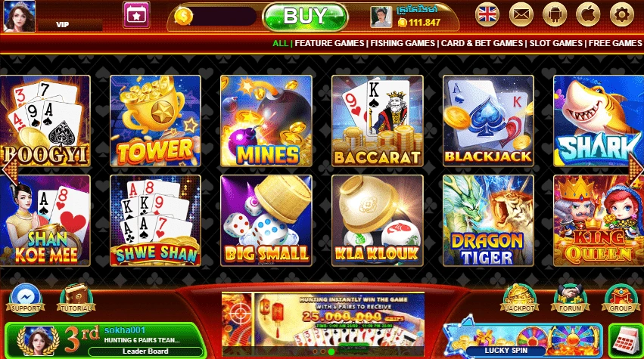Open the UK flag language selector
Image resolution: width=644 pixels, height=359 pixels.
coord(487,15)
